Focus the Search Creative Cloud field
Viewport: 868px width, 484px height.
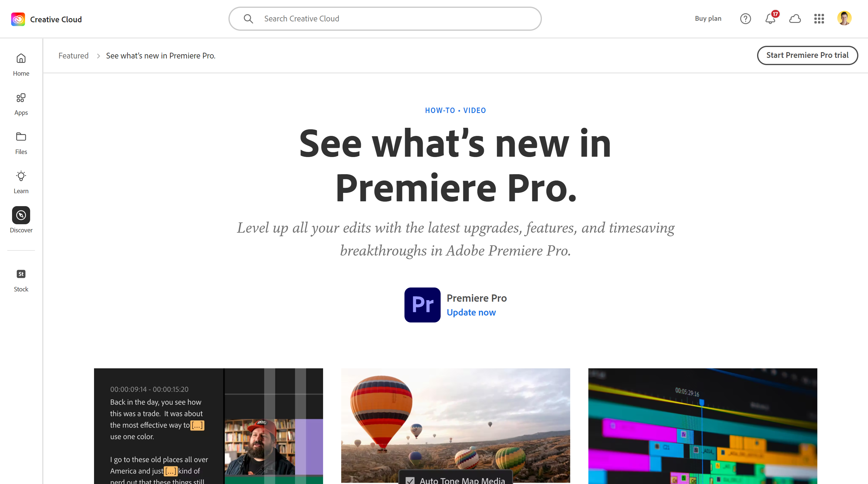click(385, 19)
